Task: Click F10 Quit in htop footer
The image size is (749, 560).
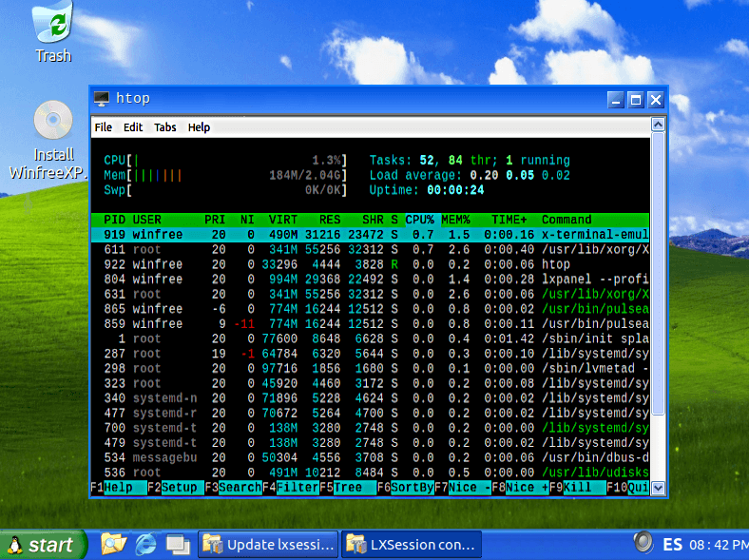Action: point(627,488)
